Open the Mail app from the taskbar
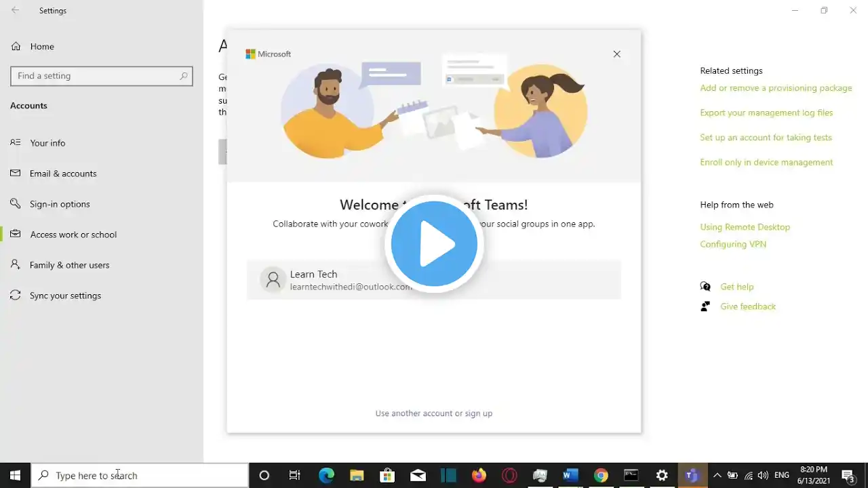Image resolution: width=868 pixels, height=488 pixels. 418,475
